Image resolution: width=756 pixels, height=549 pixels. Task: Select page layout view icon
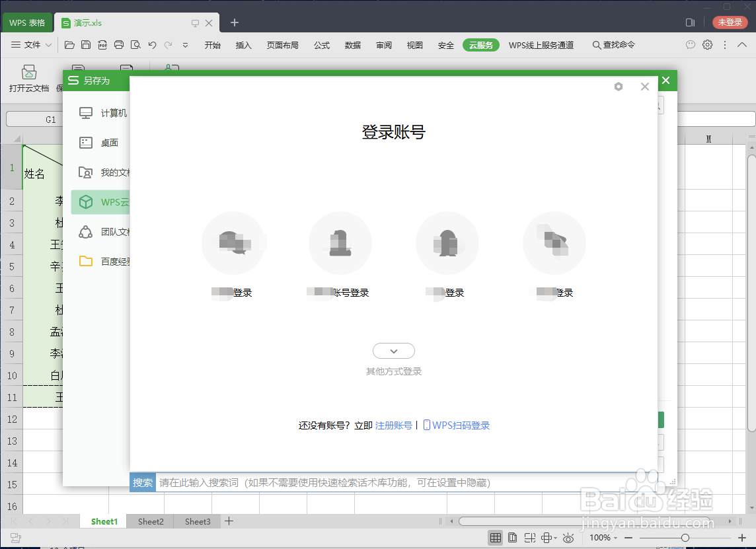click(513, 537)
